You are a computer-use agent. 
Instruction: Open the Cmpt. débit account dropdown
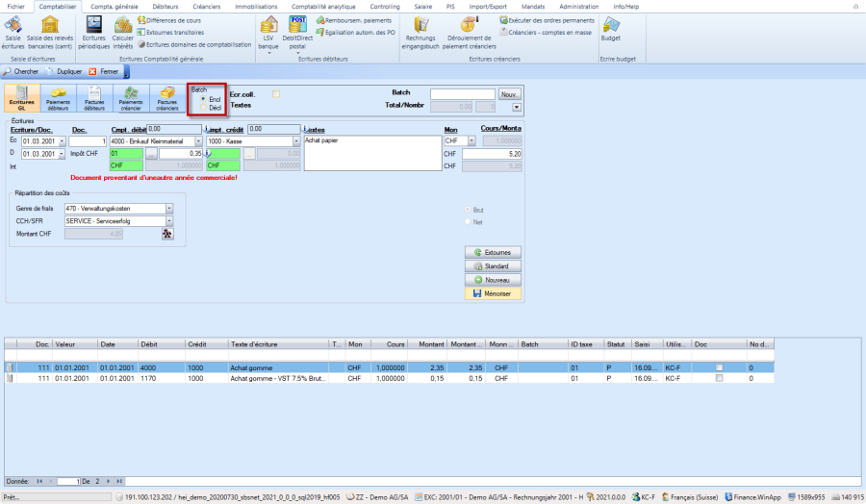(197, 141)
